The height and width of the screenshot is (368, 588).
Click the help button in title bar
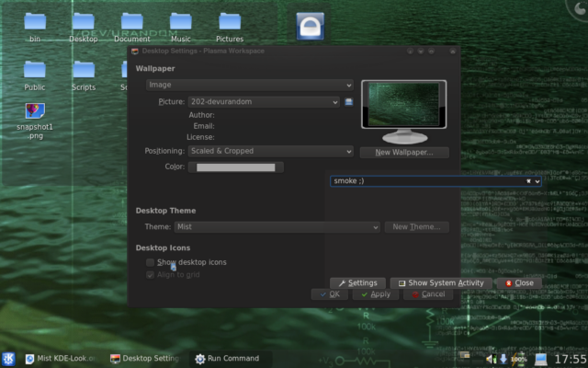tap(411, 52)
